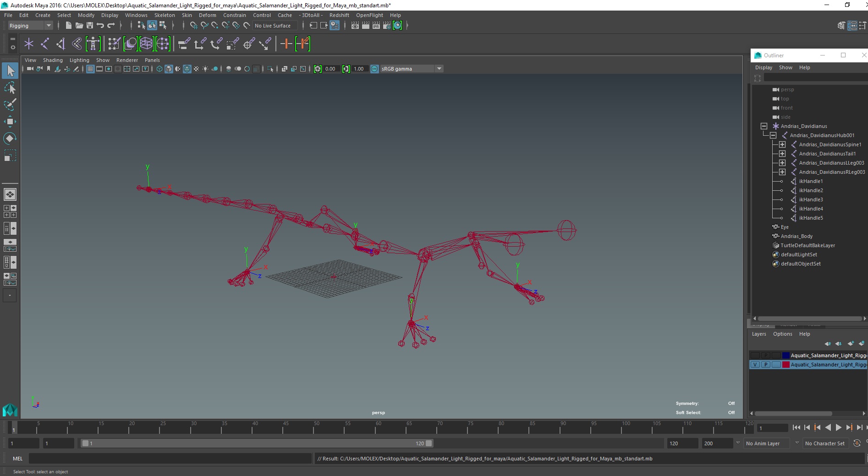This screenshot has width=868, height=476.
Task: Click move layer up icon
Action: (828, 343)
